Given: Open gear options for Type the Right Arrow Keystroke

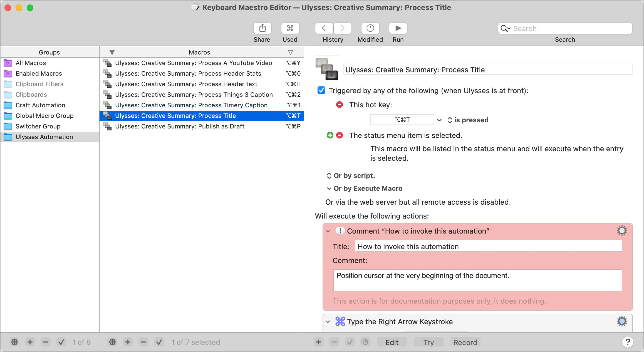Looking at the screenshot, I should click(622, 321).
